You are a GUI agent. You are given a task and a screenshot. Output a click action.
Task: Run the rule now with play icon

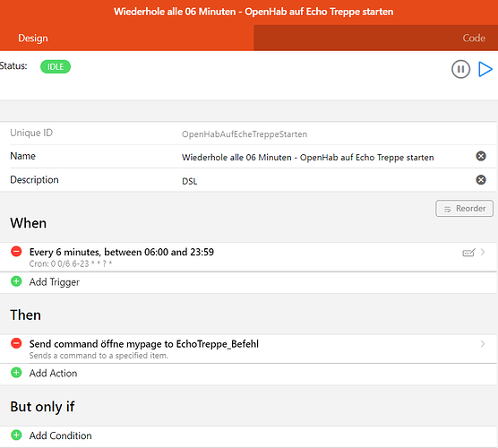485,69
